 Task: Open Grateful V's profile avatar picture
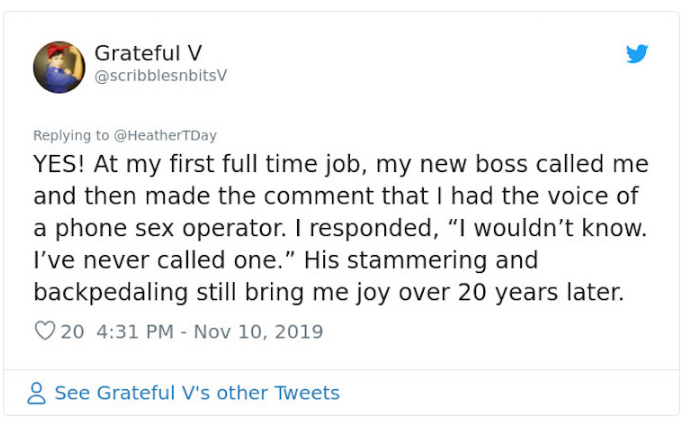(x=58, y=66)
